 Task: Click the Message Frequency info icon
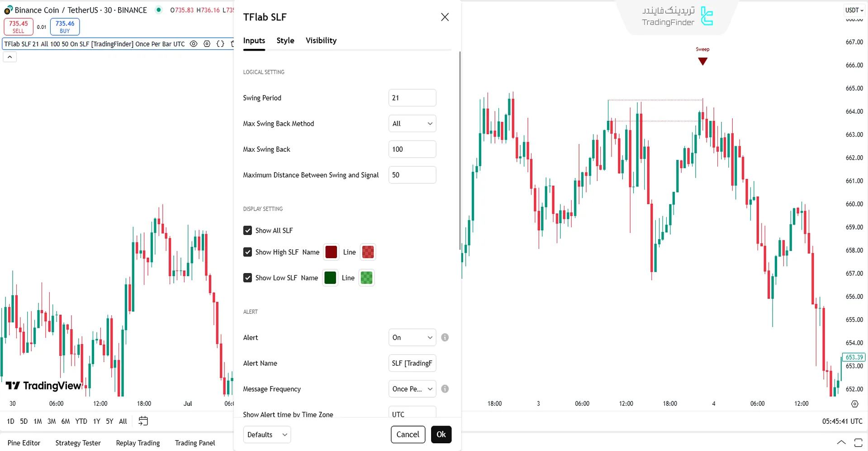pos(445,389)
